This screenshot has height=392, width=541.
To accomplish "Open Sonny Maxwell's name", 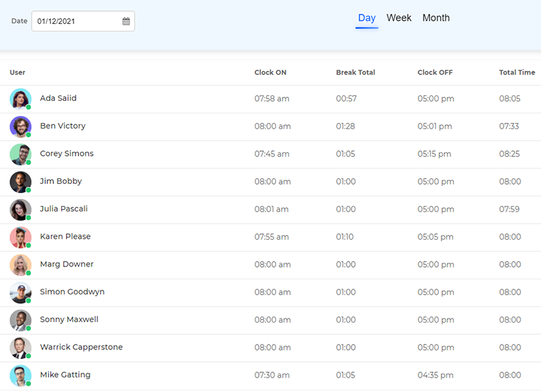I will 69,319.
